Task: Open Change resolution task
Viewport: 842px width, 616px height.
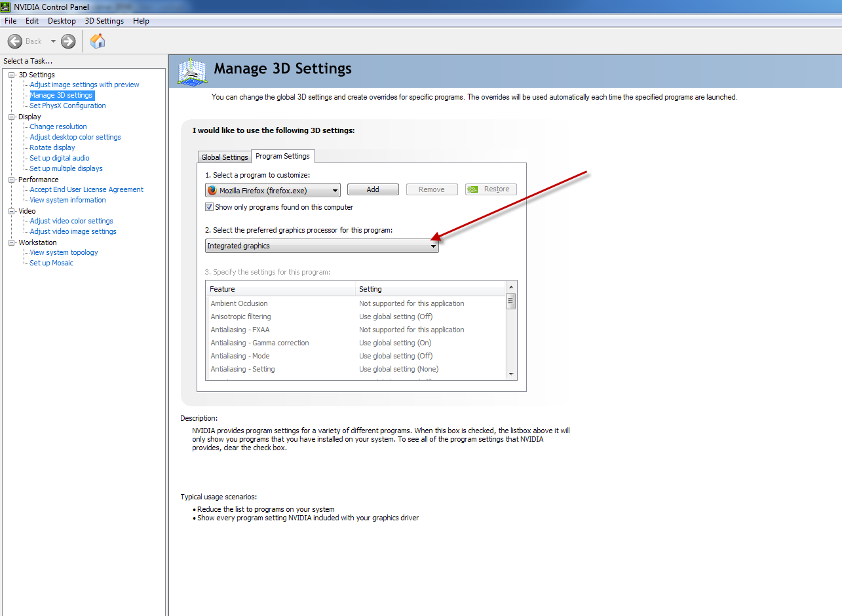Action: 58,126
